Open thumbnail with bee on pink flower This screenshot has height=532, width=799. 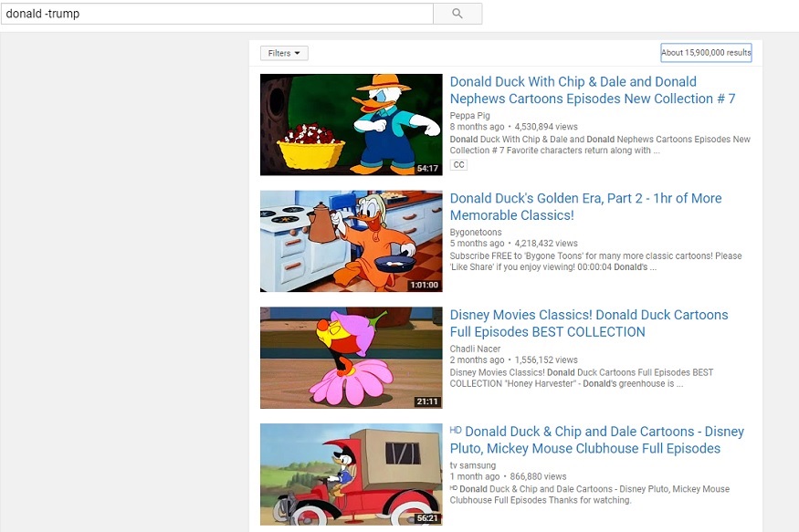pos(351,358)
